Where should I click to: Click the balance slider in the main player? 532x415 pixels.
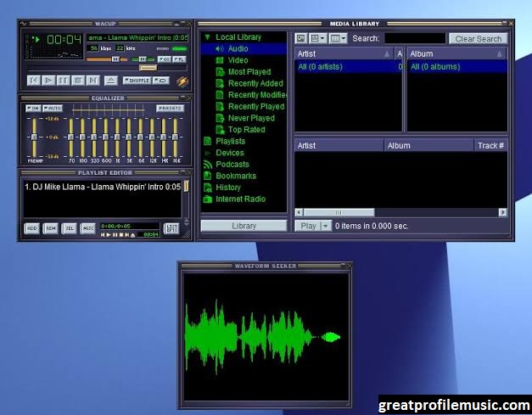[143, 59]
